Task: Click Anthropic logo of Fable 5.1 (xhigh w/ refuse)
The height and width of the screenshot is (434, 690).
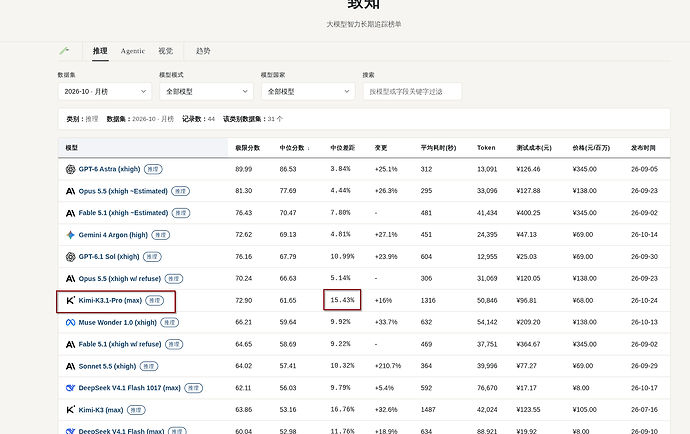Action: tap(70, 344)
